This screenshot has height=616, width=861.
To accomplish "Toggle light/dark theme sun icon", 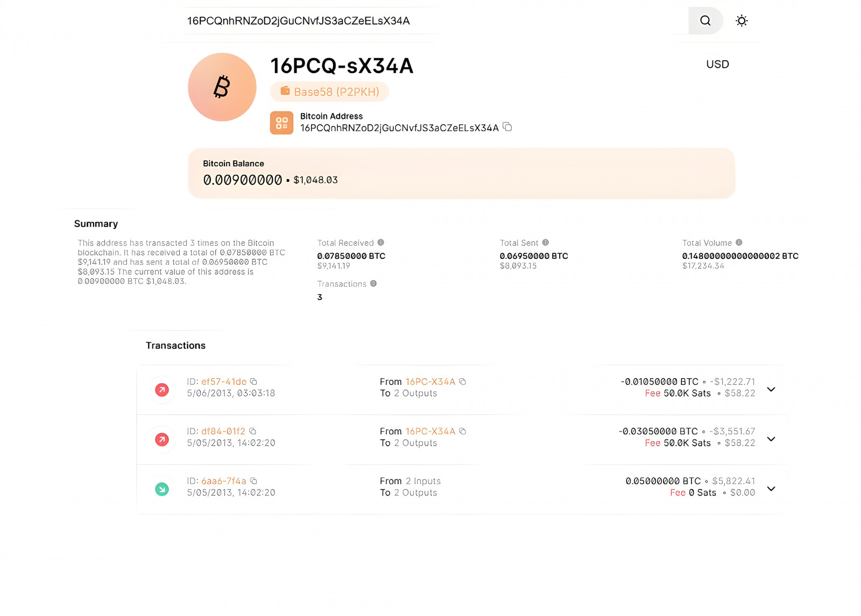I will click(x=742, y=20).
